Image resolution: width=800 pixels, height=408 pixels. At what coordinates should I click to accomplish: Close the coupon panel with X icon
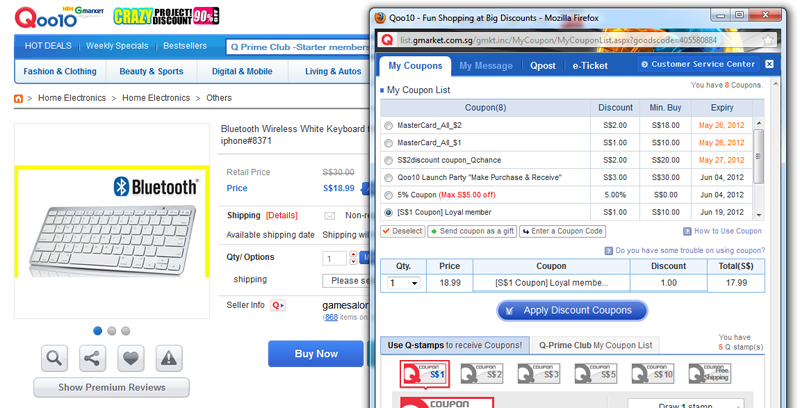coord(769,64)
